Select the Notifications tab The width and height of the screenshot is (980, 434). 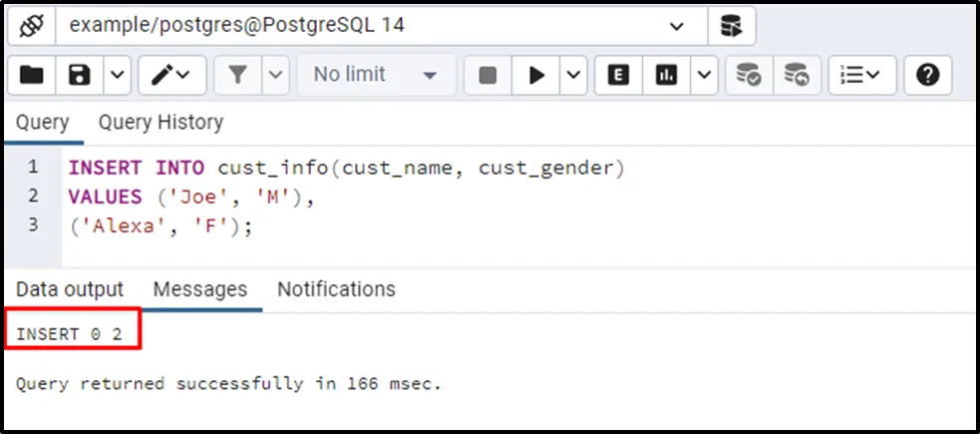336,289
